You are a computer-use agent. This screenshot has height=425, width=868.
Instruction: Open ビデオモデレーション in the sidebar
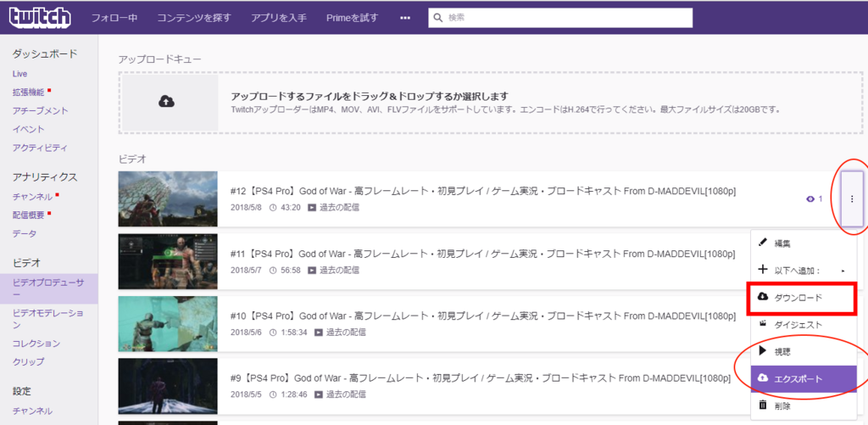pos(48,319)
